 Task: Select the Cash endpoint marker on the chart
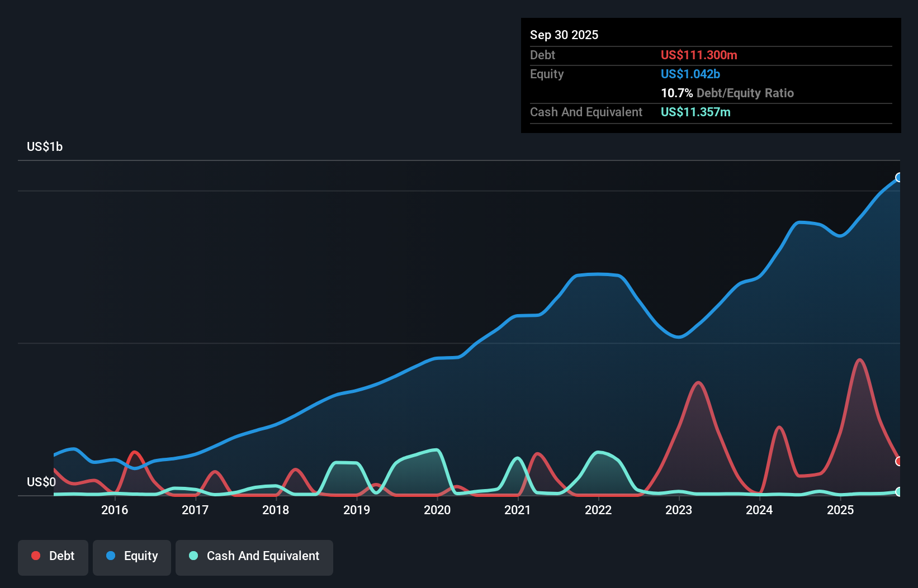(899, 492)
